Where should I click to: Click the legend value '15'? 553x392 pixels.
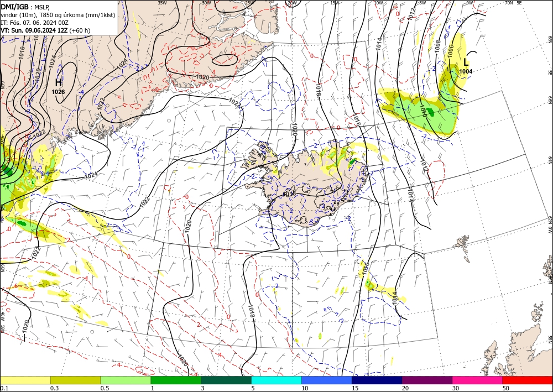355,388
